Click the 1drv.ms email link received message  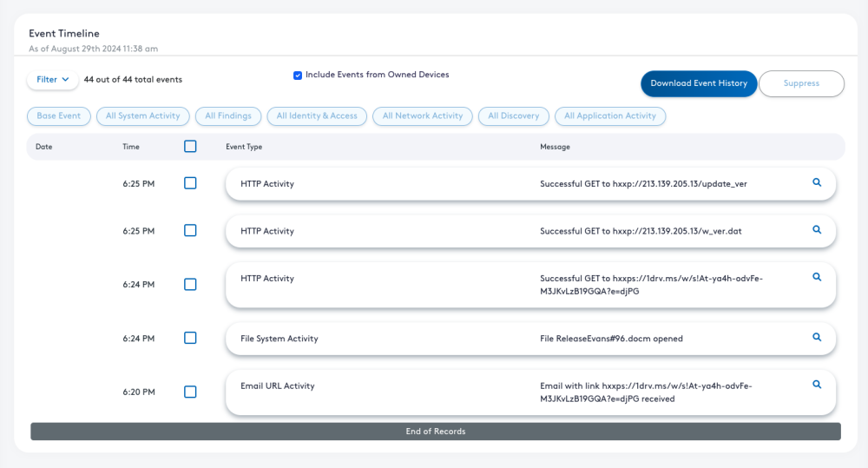click(x=646, y=392)
